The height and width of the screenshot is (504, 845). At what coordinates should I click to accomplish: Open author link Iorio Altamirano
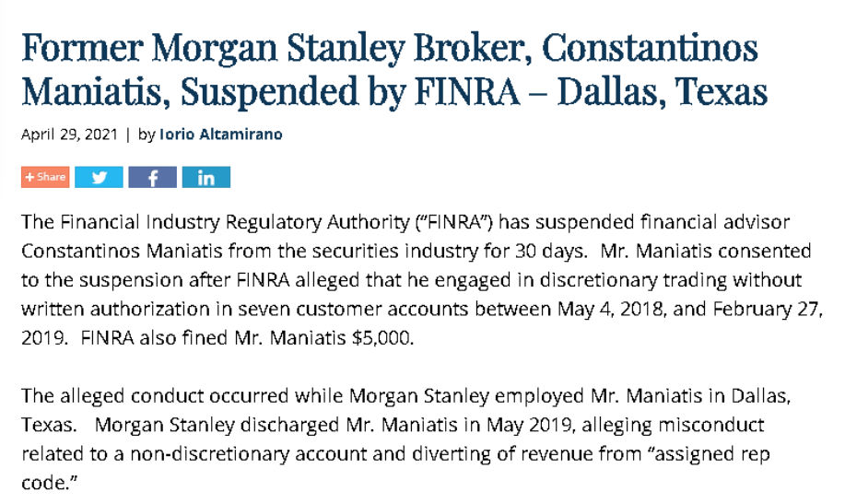coord(221,134)
